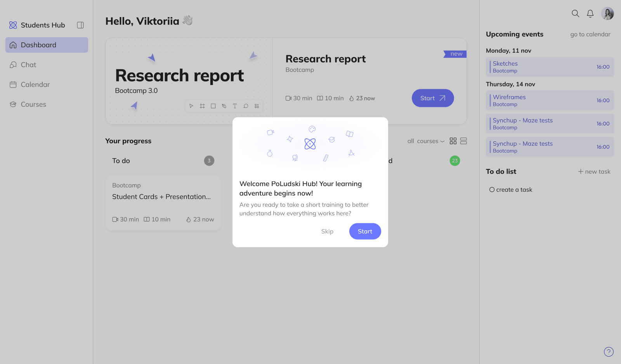Click Your progress heading
Viewport: 621px width, 364px height.
128,141
